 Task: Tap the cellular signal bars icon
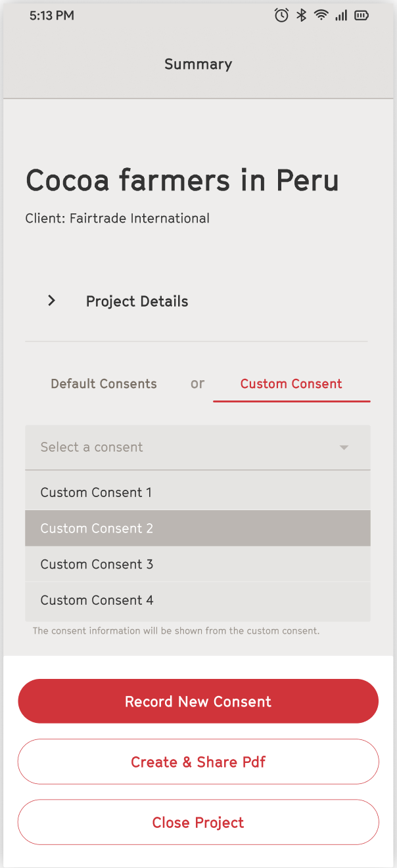pyautogui.click(x=341, y=15)
